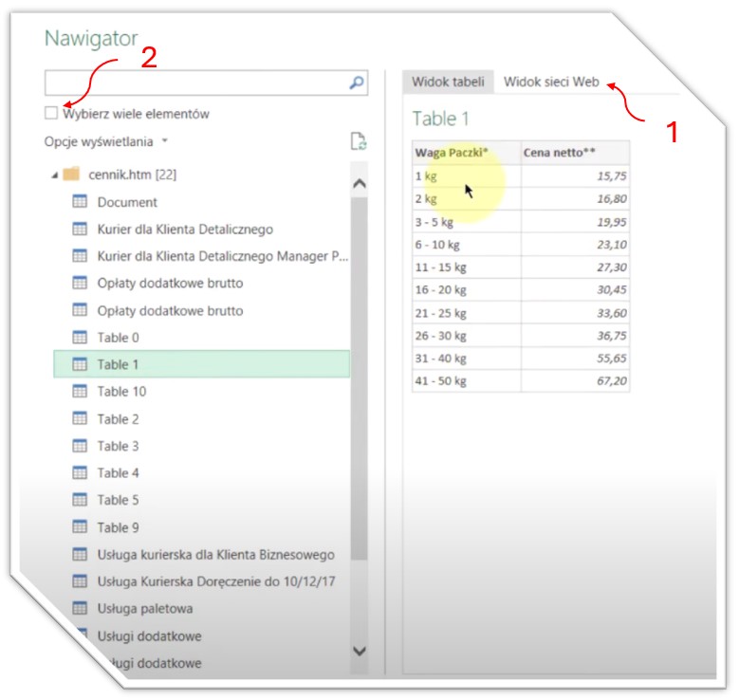Switch to the Widok tabeli tab
This screenshot has height=700, width=739.
[x=447, y=83]
